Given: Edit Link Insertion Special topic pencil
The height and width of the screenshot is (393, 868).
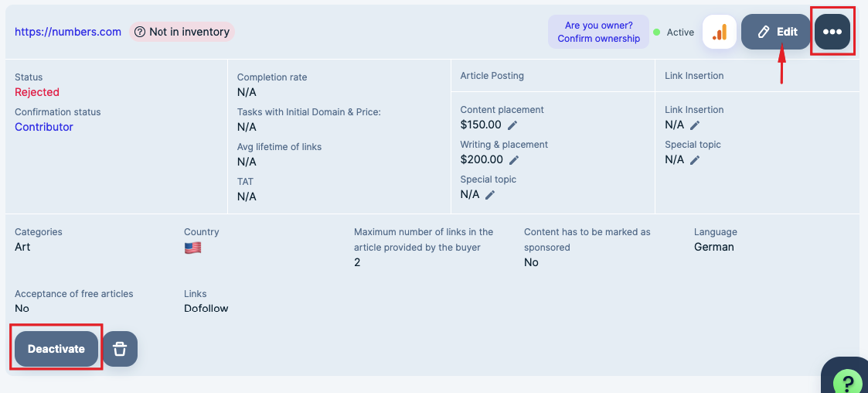Looking at the screenshot, I should 695,160.
